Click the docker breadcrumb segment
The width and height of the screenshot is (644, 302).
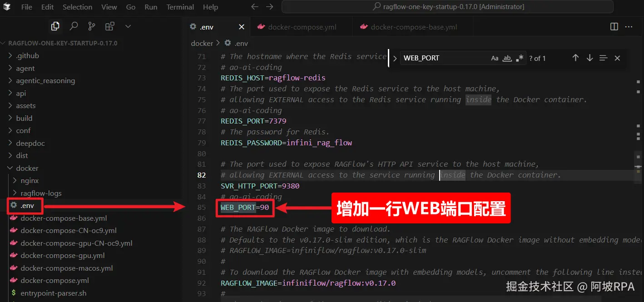[x=202, y=43]
